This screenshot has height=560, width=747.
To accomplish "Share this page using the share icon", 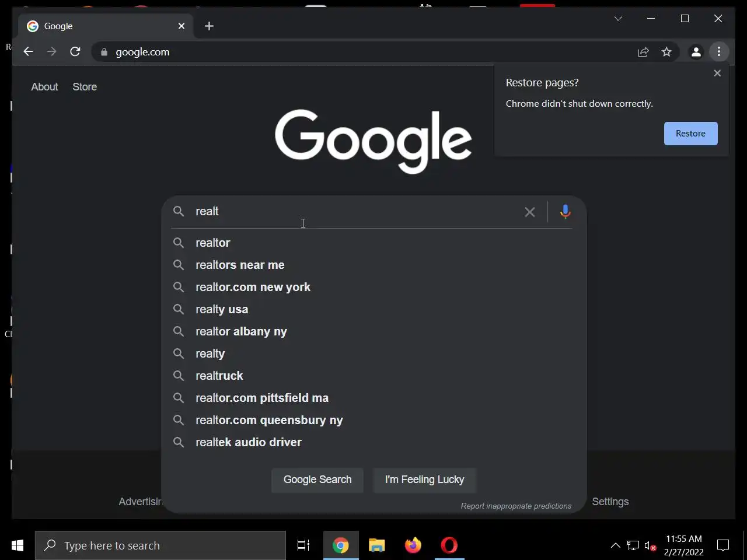I will (x=643, y=52).
